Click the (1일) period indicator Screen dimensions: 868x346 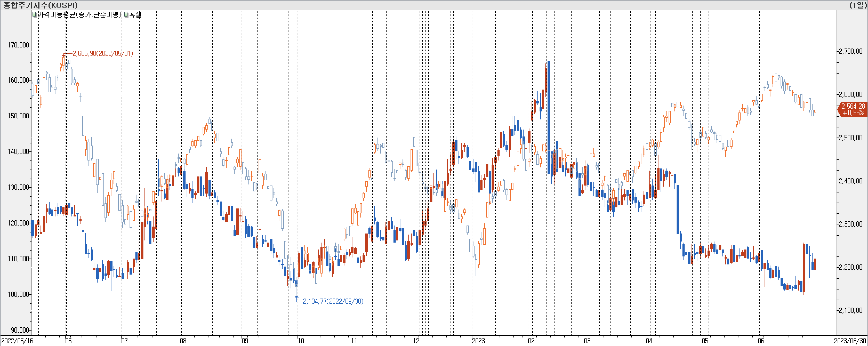pos(858,5)
